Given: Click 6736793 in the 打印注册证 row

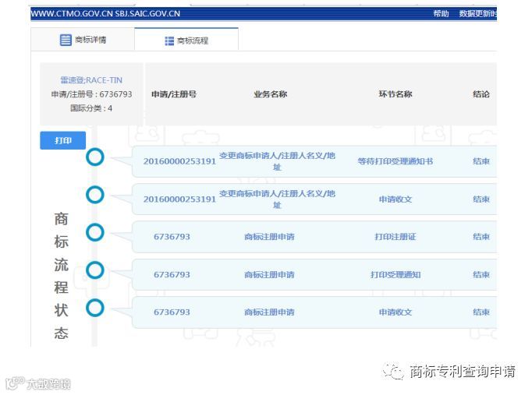Looking at the screenshot, I should point(172,237).
